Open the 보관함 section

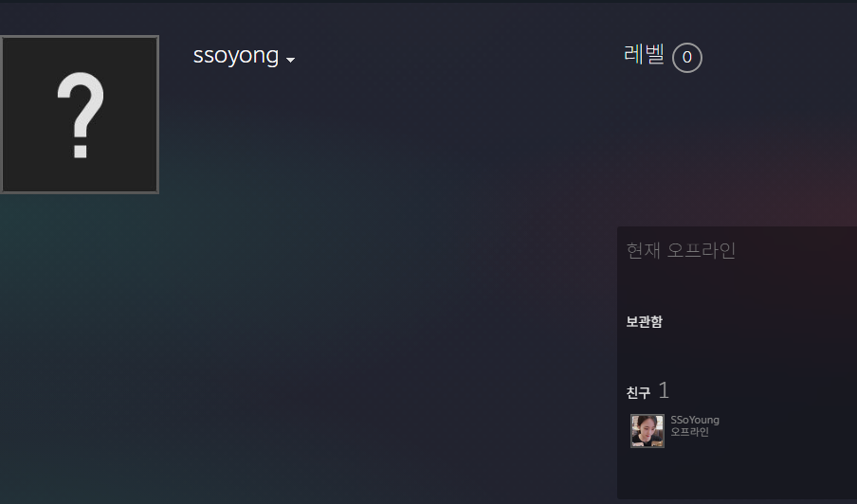tap(644, 321)
